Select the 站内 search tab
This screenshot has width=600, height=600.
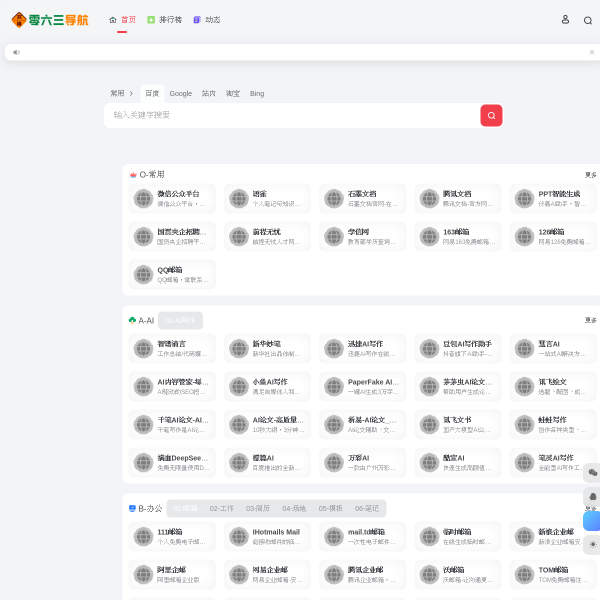tap(209, 93)
